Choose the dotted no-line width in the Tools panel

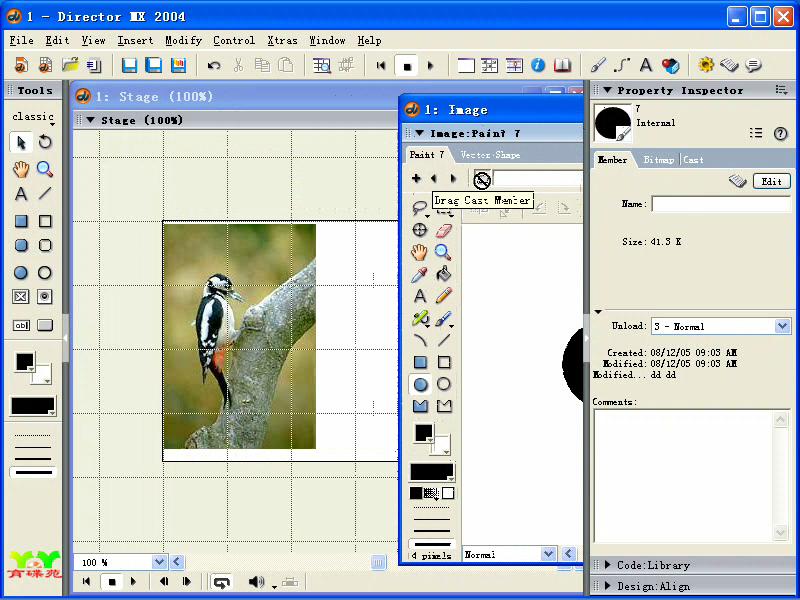tap(33, 435)
